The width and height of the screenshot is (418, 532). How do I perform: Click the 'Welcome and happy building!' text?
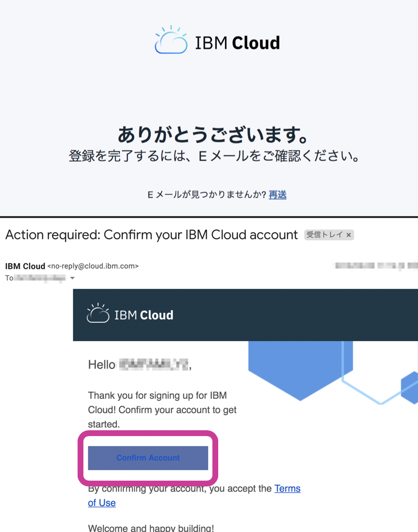151,528
